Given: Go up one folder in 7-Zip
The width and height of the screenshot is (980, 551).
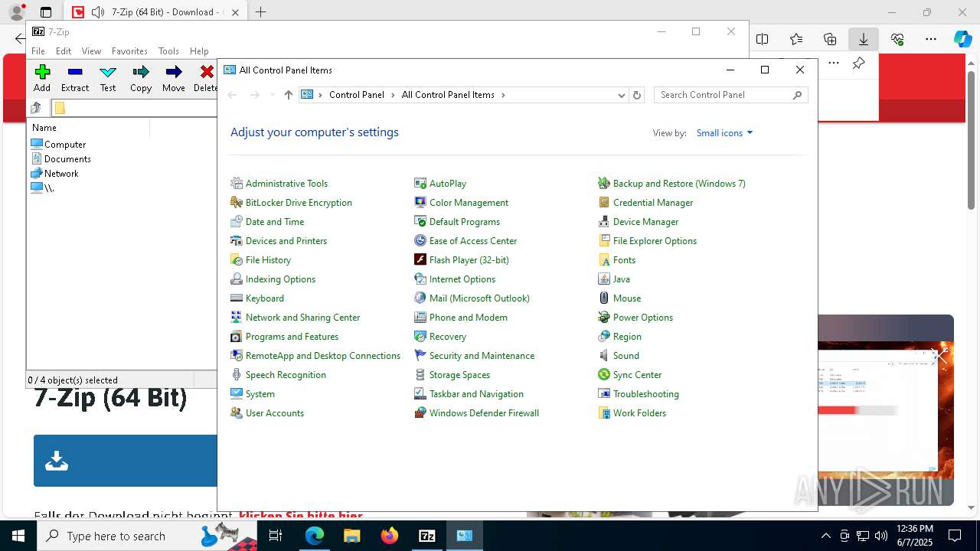Looking at the screenshot, I should pyautogui.click(x=36, y=108).
